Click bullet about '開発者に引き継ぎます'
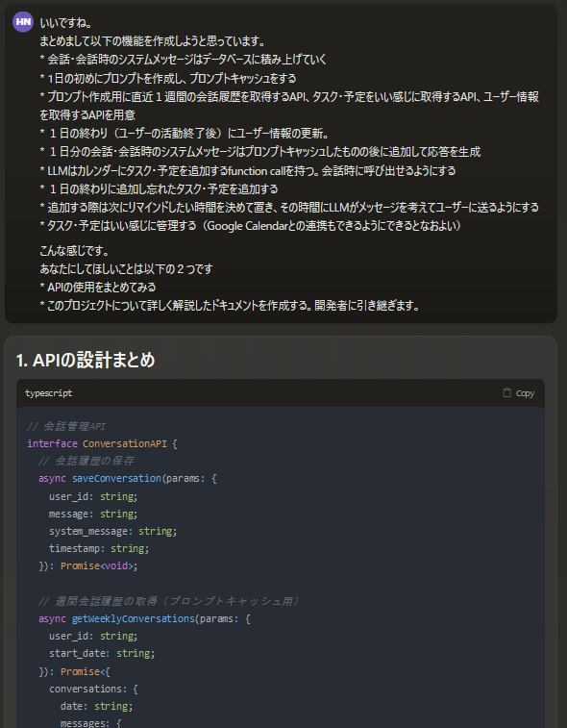 click(230, 306)
